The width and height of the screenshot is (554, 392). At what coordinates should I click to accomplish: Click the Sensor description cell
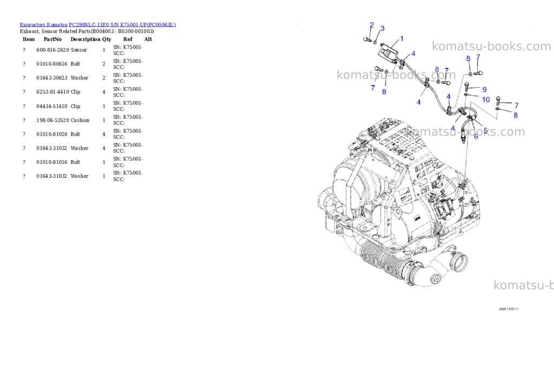coord(79,50)
